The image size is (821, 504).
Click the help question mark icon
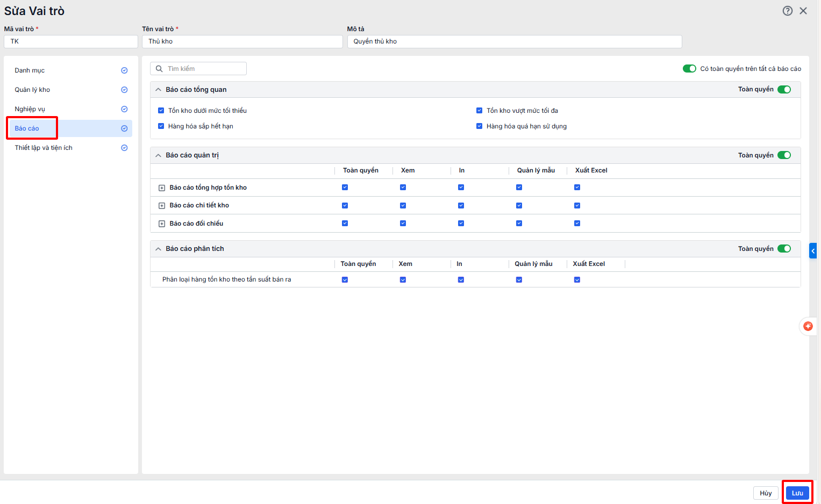(787, 11)
